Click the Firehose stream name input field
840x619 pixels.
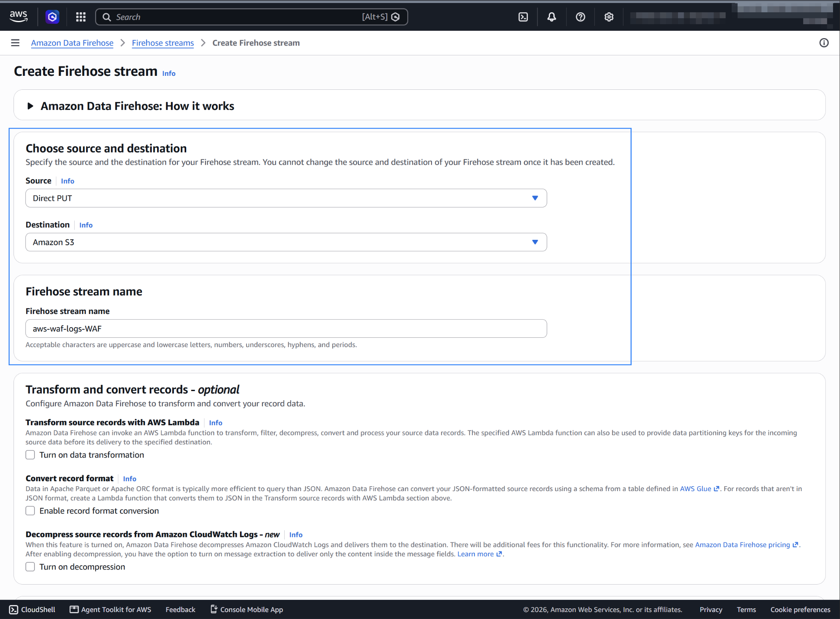[286, 328]
